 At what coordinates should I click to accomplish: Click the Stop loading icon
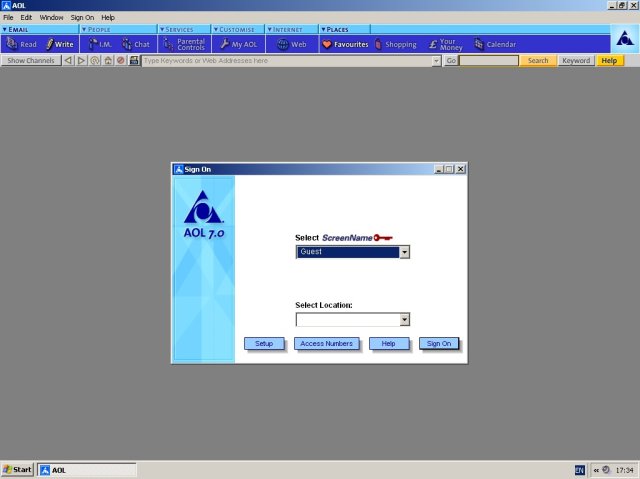pos(121,60)
